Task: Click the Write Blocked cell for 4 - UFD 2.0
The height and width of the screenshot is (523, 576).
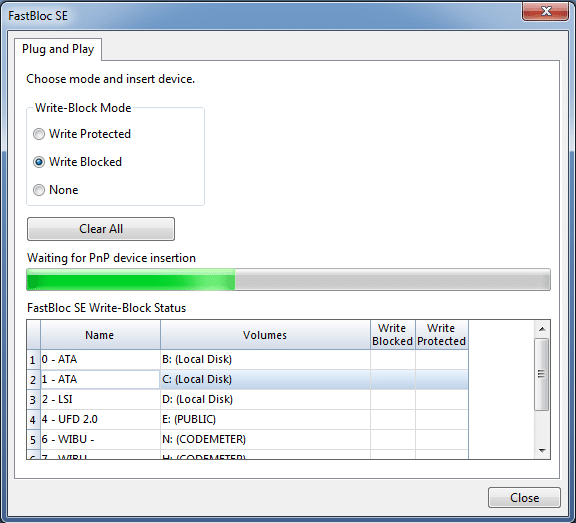Action: (393, 419)
